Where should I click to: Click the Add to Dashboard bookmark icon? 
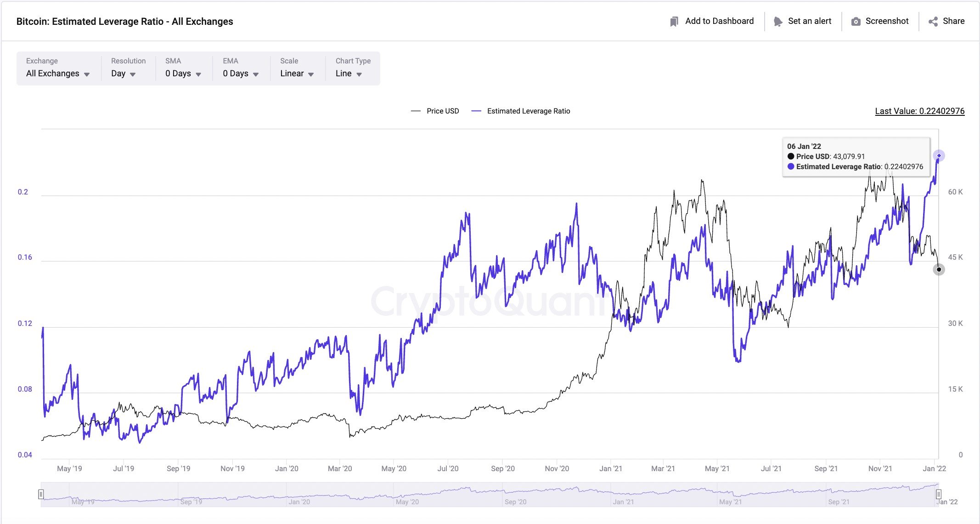[674, 21]
